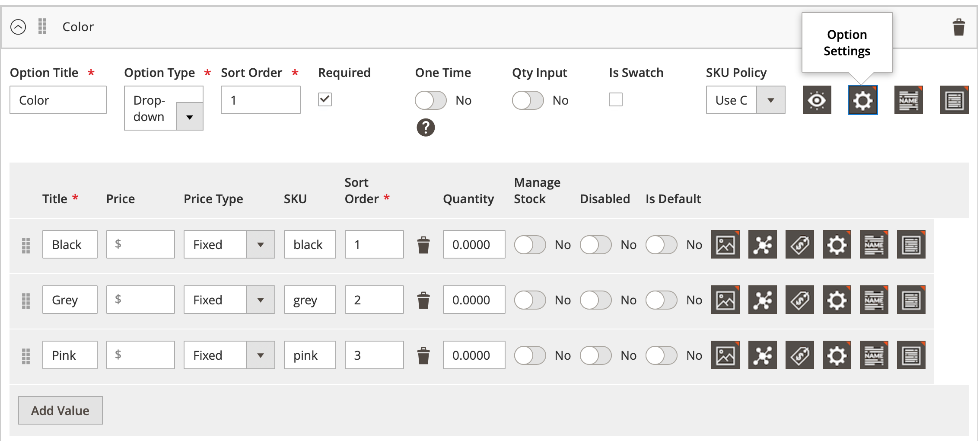Uncheck the Required checkbox
The width and height of the screenshot is (980, 441).
325,99
